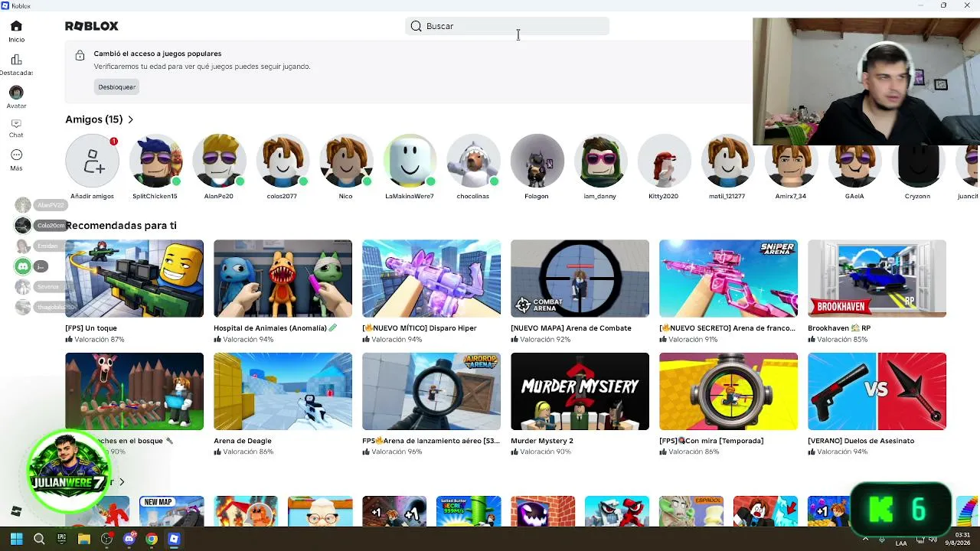The height and width of the screenshot is (551, 980).
Task: Open the Avatar editor from the sidebar
Action: [x=16, y=97]
